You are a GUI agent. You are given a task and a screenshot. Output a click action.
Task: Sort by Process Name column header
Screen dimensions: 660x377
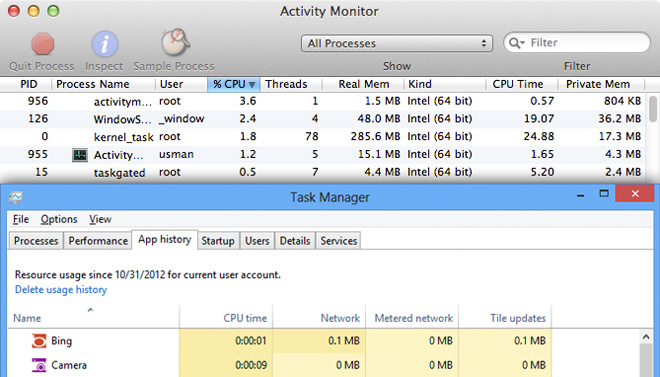click(103, 84)
